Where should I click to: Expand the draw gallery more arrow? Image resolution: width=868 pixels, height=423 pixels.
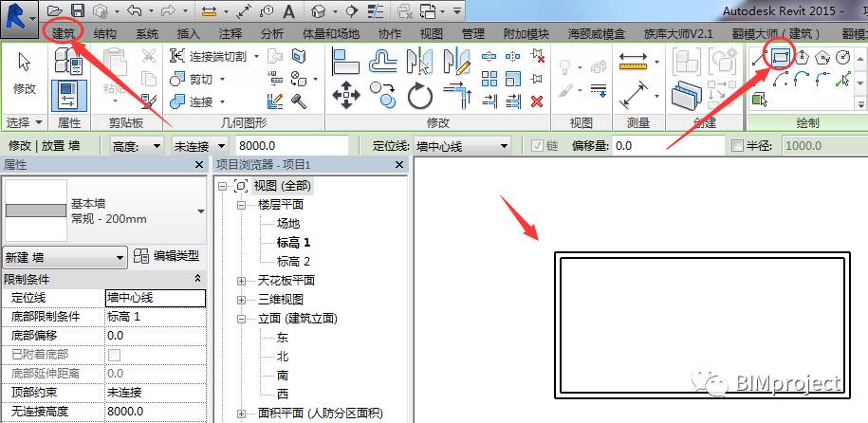860,102
